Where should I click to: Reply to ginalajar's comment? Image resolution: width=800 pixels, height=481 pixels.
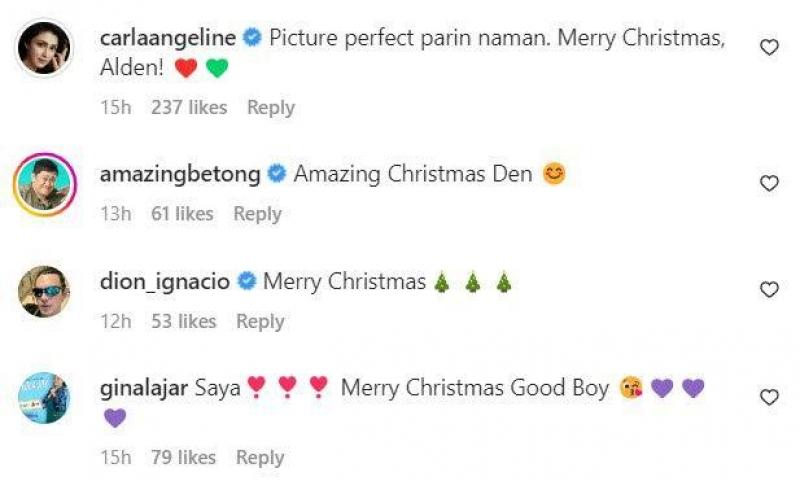pos(260,457)
